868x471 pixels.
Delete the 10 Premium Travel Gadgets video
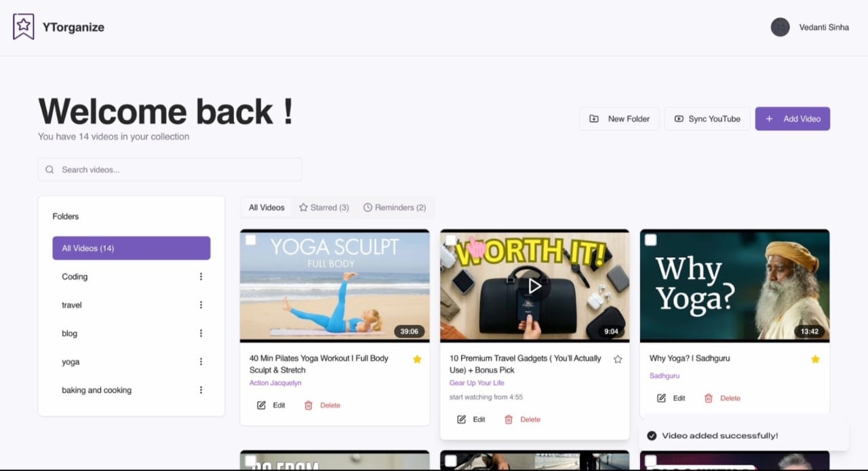click(522, 419)
